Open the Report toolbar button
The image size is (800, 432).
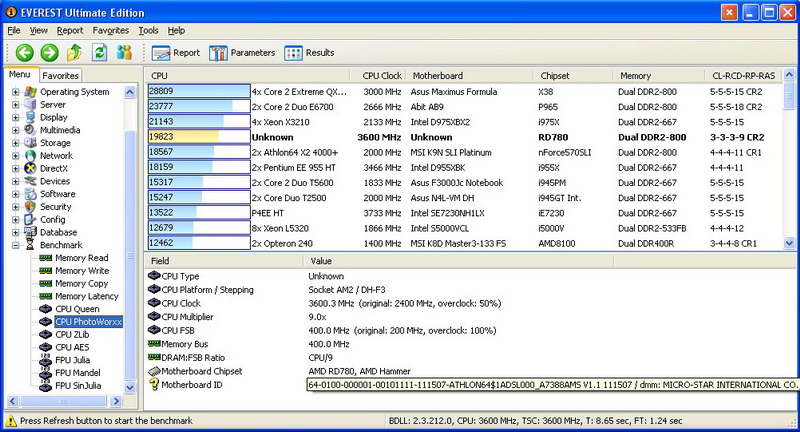(x=176, y=53)
